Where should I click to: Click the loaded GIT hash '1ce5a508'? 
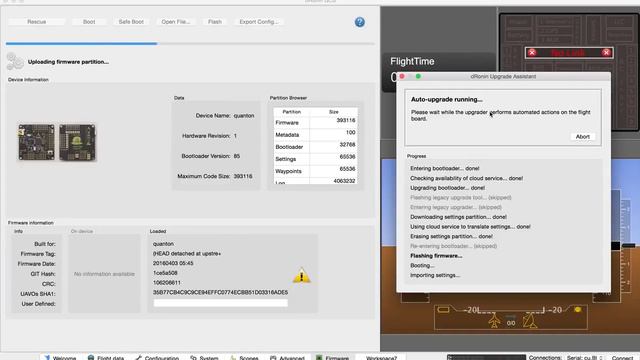pos(165,273)
